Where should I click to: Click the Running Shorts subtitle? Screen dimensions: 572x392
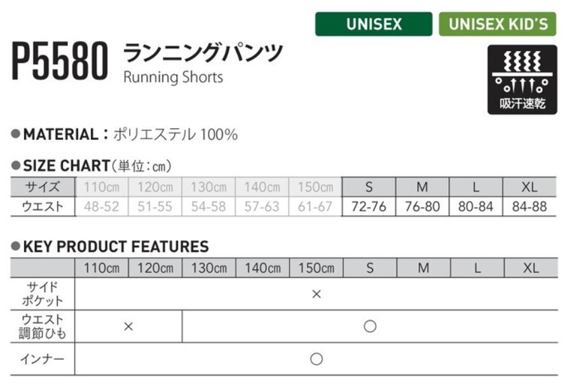(x=174, y=78)
